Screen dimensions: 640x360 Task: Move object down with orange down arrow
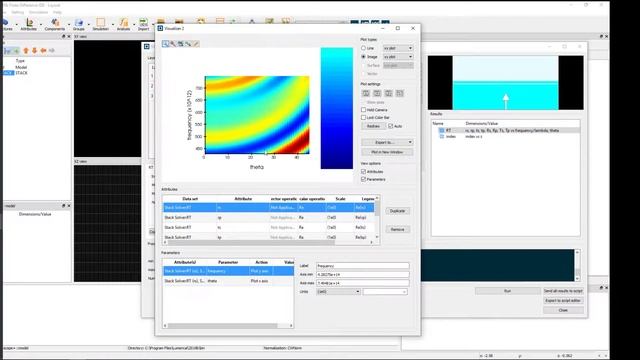pyautogui.click(x=35, y=51)
